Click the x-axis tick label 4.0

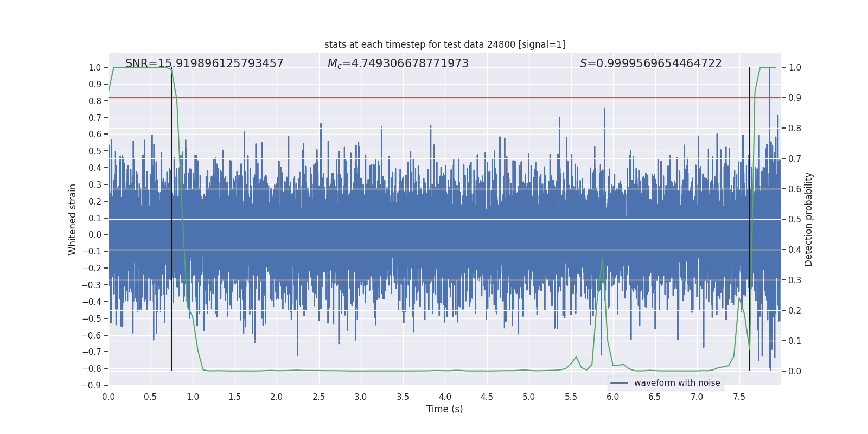[x=445, y=397]
